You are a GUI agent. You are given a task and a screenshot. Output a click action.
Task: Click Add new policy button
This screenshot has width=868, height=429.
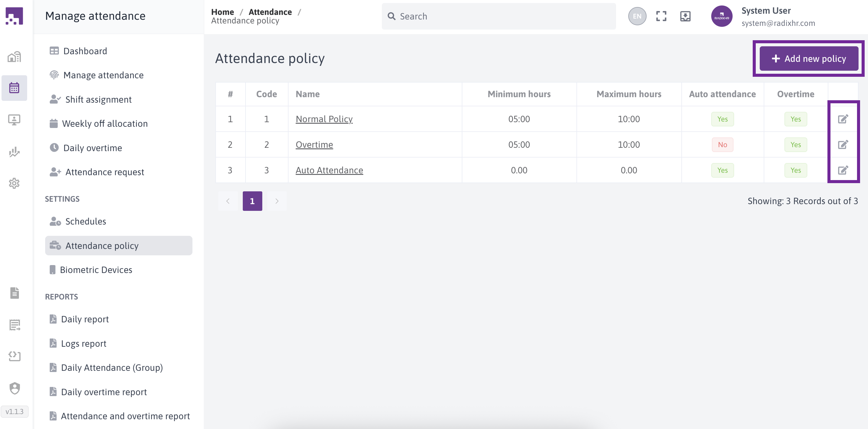808,58
